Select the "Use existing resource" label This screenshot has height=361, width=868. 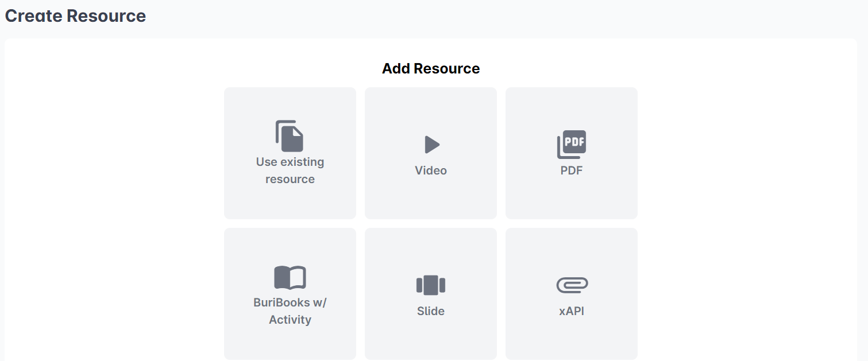[290, 170]
